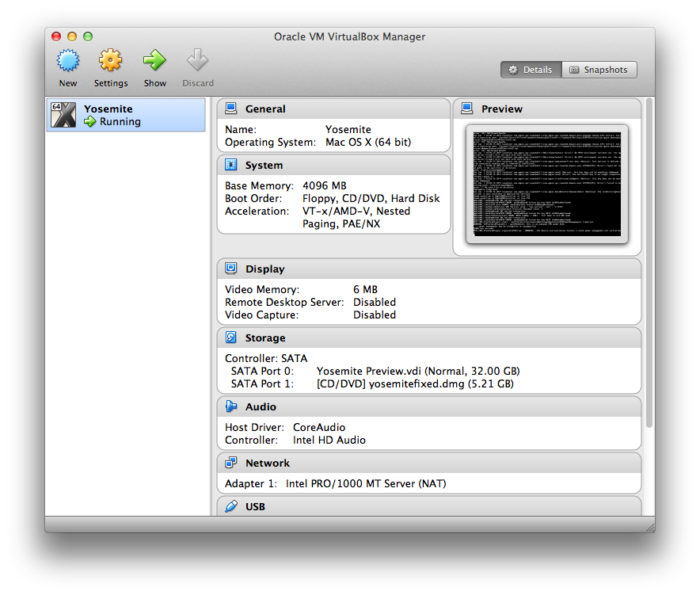Click the details pane vertical scrollbar

(x=650, y=261)
